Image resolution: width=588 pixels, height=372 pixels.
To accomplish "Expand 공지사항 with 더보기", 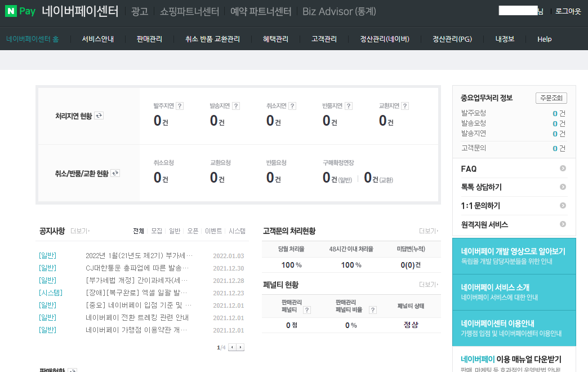I will 80,231.
